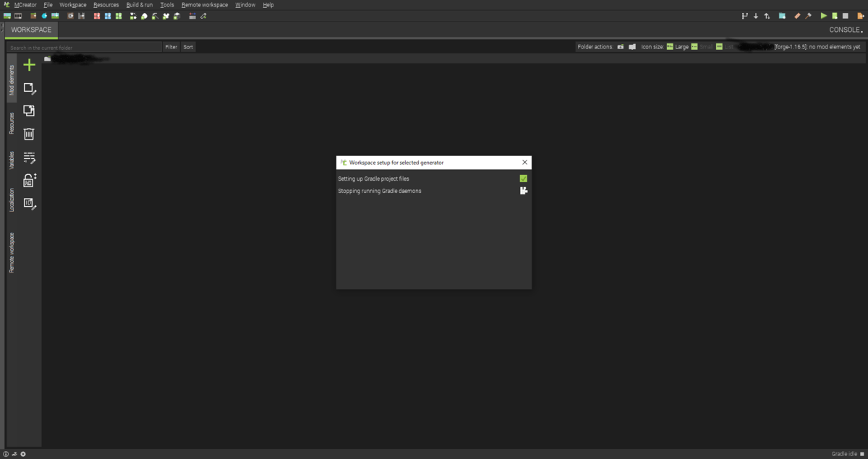Select the Resources side tab
Image resolution: width=868 pixels, height=459 pixels.
coord(12,123)
